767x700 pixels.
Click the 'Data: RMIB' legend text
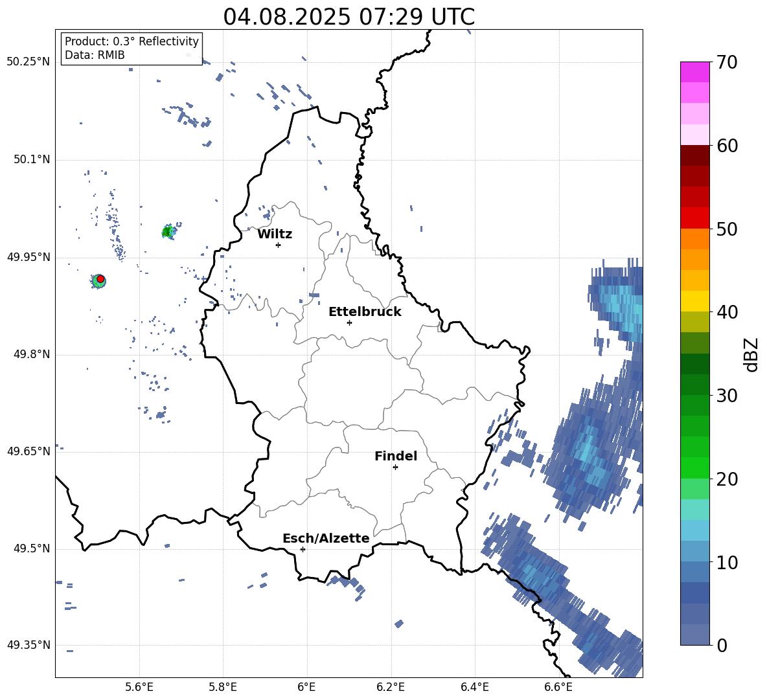(x=95, y=55)
